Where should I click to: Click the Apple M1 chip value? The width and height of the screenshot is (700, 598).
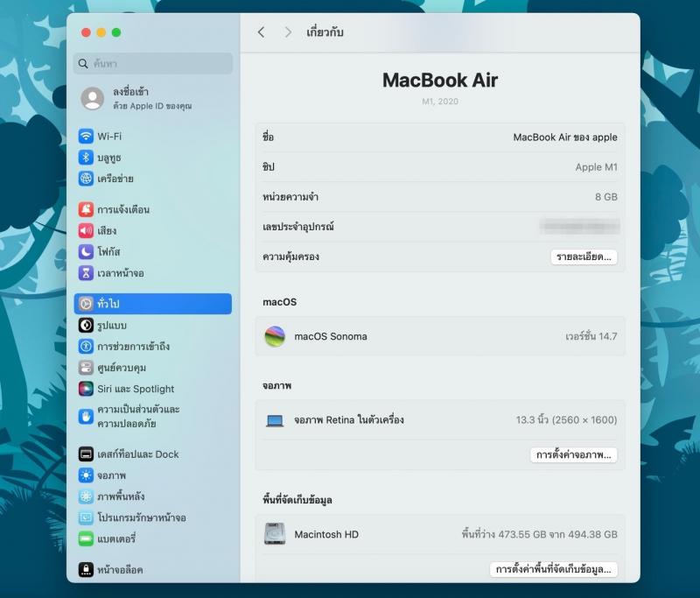point(597,167)
